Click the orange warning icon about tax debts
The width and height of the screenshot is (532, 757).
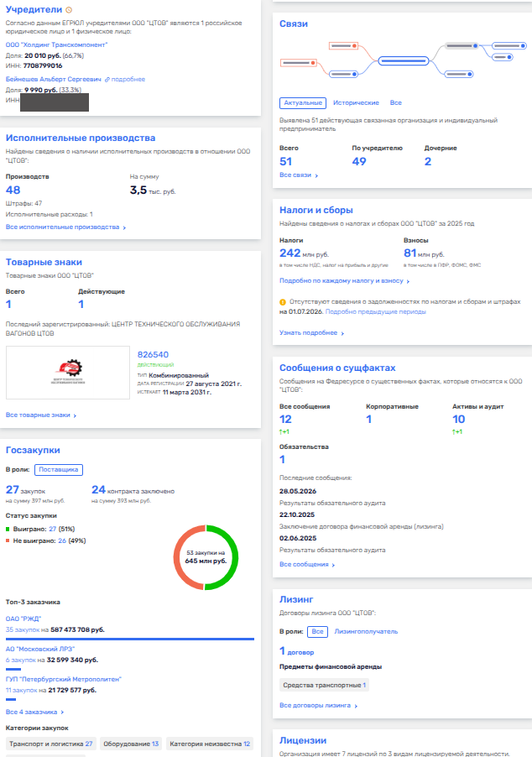(283, 302)
